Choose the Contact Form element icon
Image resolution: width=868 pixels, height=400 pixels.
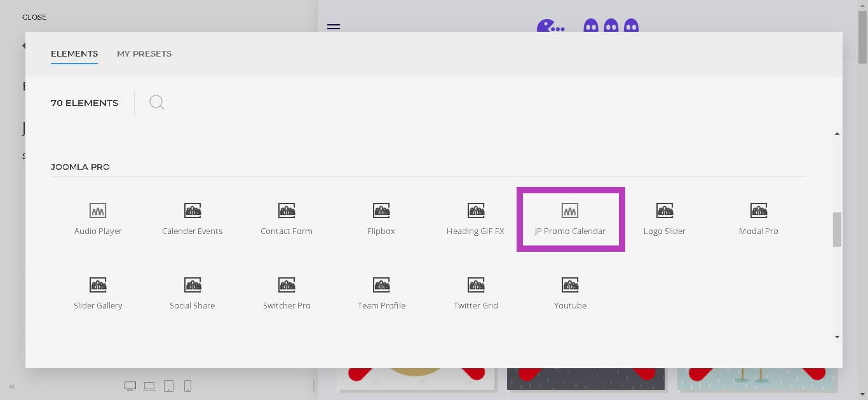(287, 210)
